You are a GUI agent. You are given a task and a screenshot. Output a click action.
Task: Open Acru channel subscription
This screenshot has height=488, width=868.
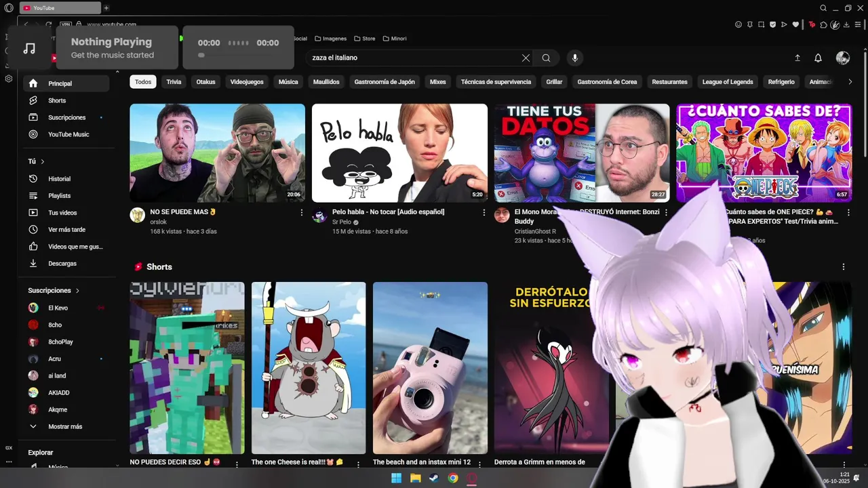66,359
